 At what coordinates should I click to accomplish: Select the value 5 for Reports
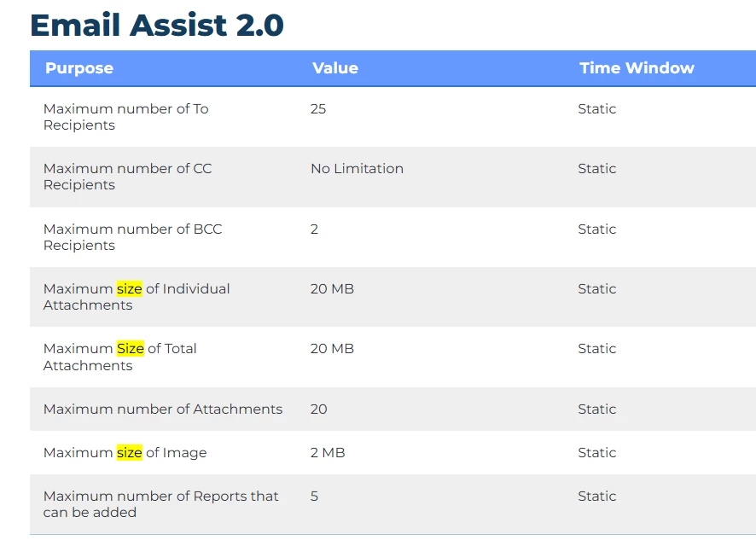(x=314, y=496)
